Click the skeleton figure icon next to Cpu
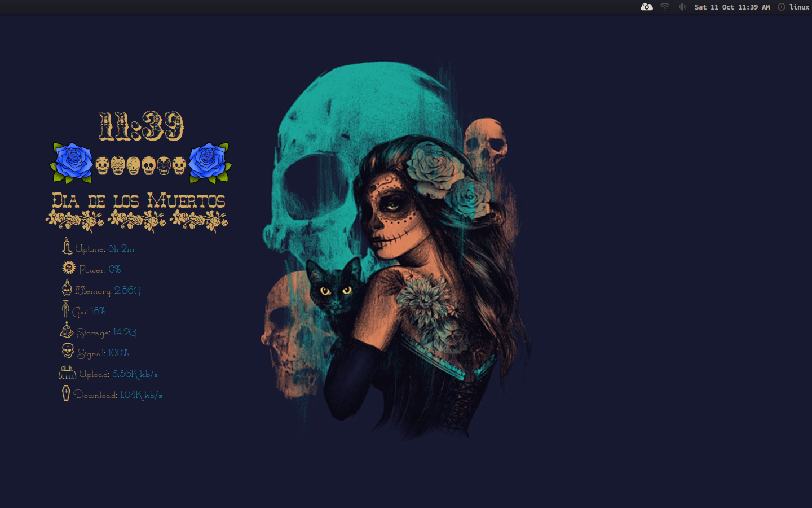Screen dimensions: 812x508 (x=65, y=309)
